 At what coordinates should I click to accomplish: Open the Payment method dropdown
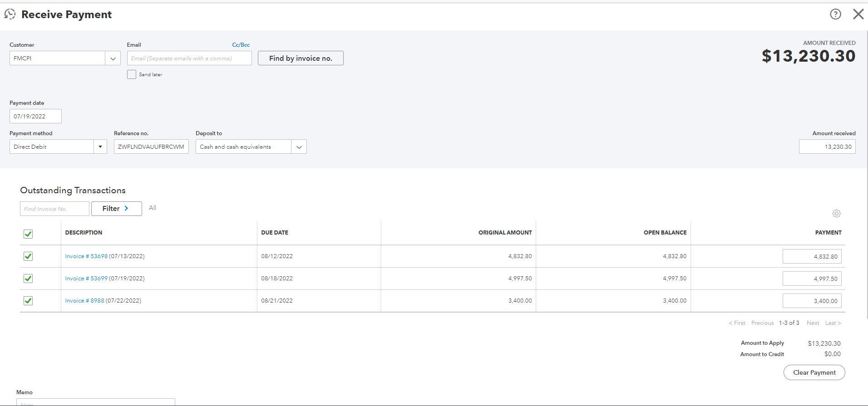(100, 147)
